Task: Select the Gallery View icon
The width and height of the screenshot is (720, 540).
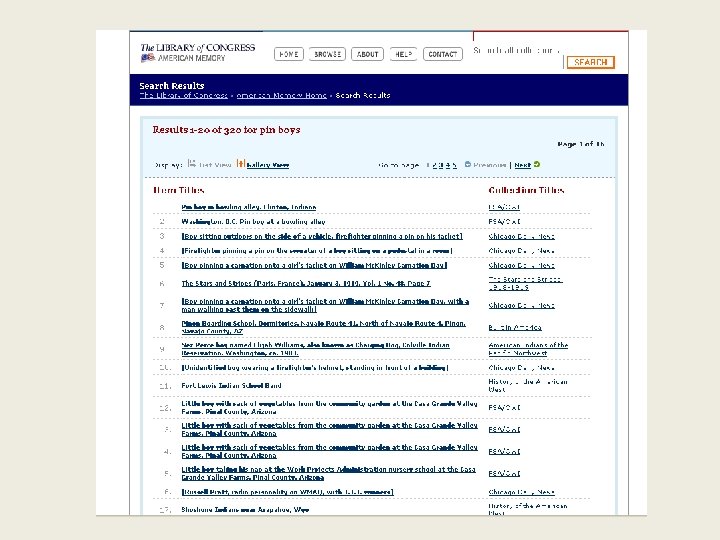Action: click(x=241, y=163)
